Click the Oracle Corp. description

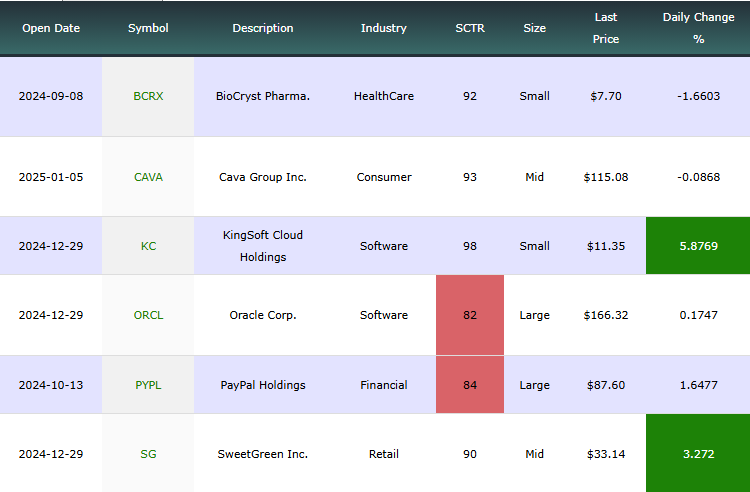point(263,315)
